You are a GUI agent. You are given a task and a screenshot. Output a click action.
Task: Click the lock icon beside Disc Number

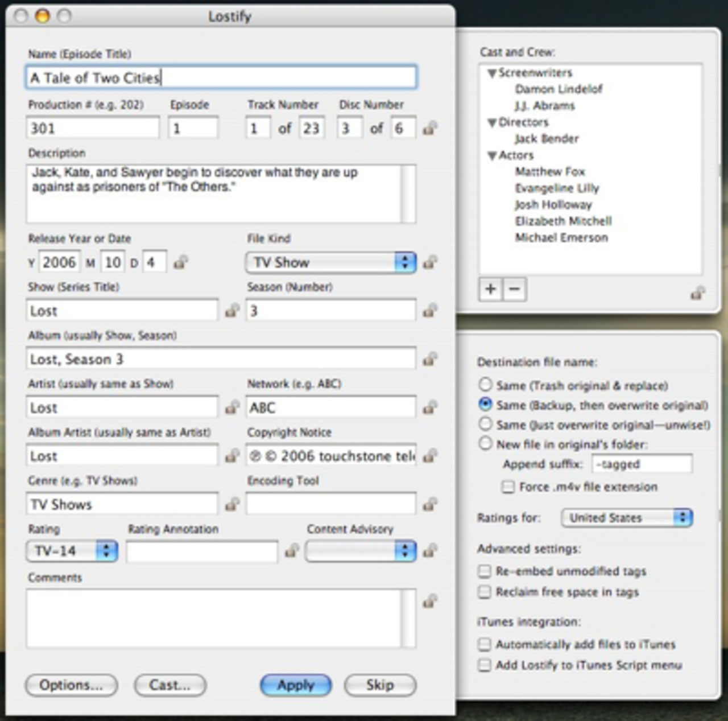[x=429, y=129]
